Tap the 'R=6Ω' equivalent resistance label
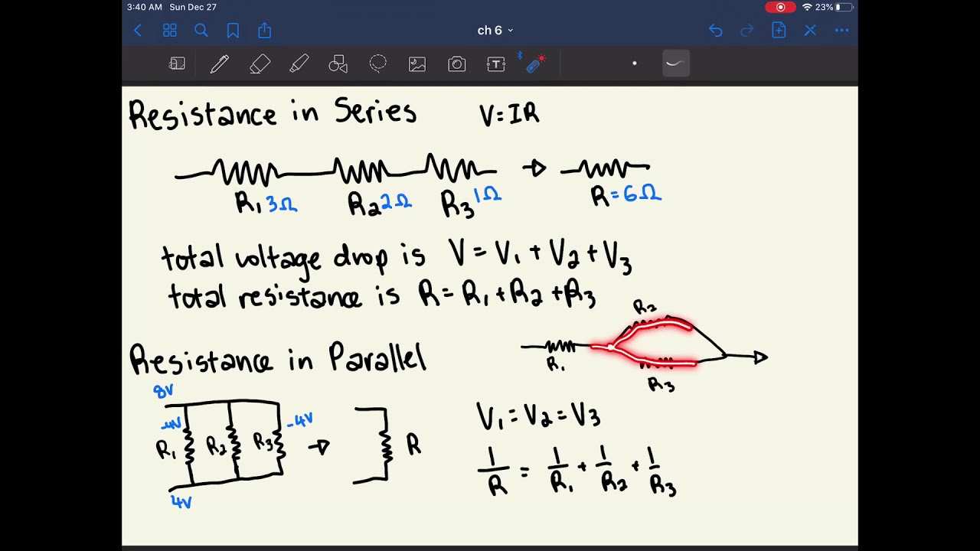This screenshot has height=551, width=980. pyautogui.click(x=626, y=194)
